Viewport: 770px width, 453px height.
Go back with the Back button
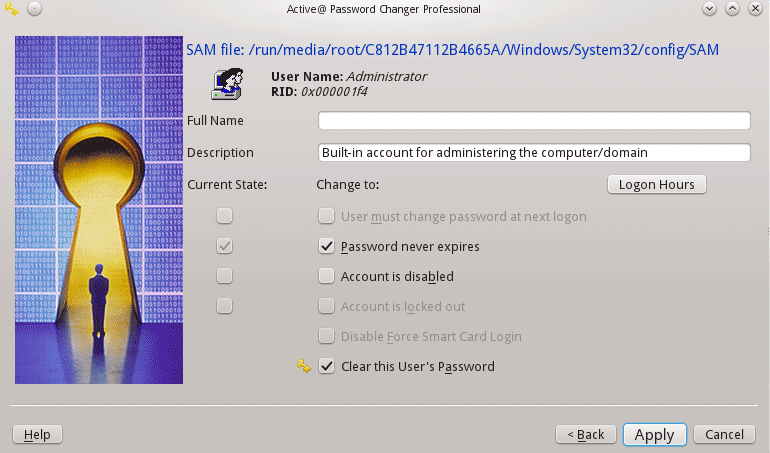[x=585, y=435]
